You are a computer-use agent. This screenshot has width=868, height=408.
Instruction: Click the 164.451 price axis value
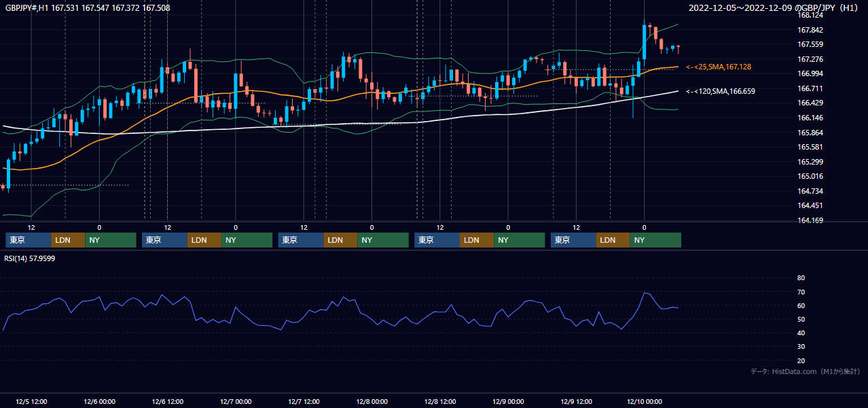pos(810,205)
